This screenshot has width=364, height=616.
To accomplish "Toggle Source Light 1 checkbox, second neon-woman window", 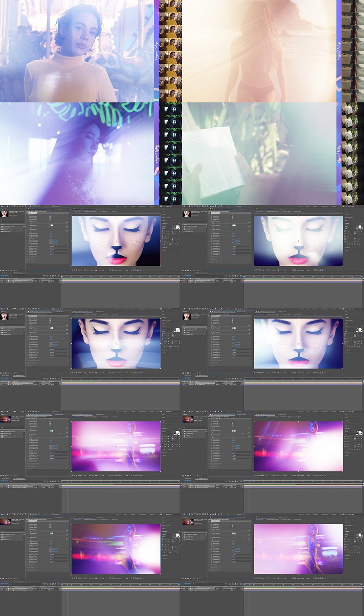I will click(232, 421).
